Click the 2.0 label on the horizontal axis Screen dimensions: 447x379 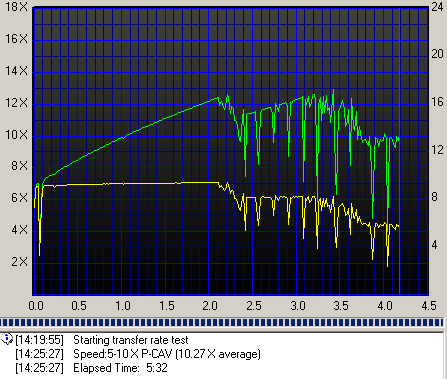tap(210, 306)
